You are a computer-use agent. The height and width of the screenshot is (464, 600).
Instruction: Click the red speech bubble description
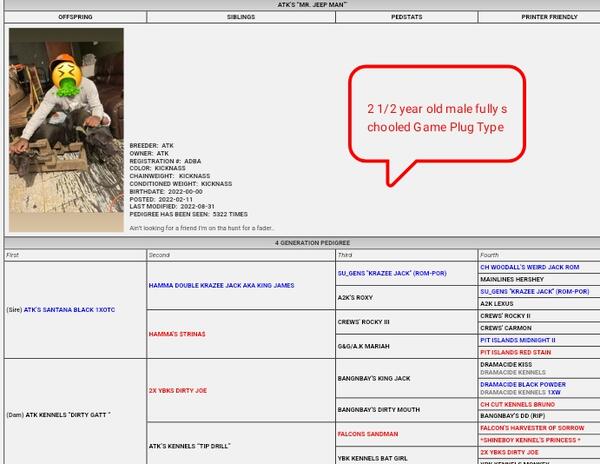pyautogui.click(x=435, y=117)
